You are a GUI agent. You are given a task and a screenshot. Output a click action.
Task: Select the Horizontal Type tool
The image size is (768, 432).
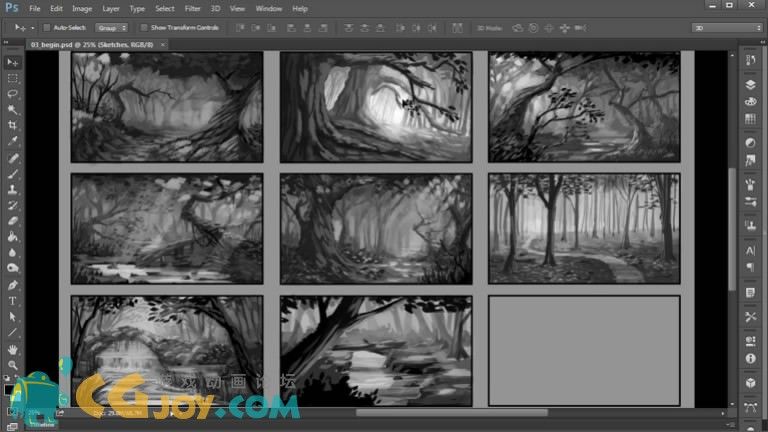tap(13, 301)
